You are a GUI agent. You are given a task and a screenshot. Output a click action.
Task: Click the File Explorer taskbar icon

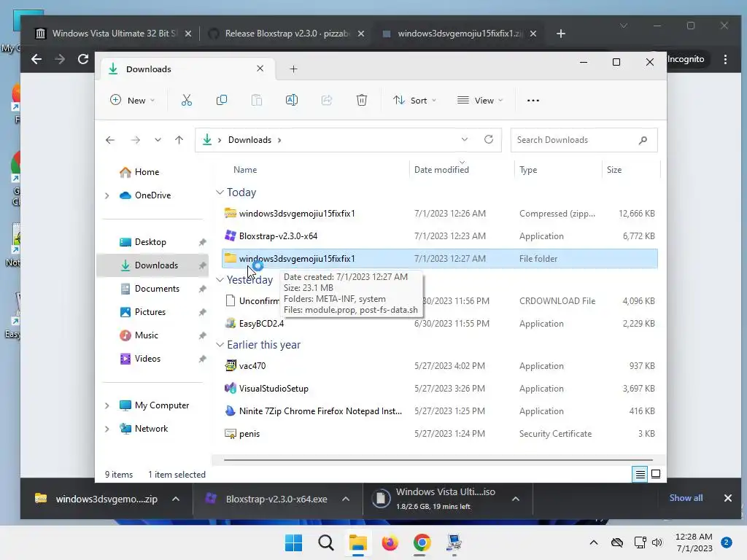click(x=357, y=542)
